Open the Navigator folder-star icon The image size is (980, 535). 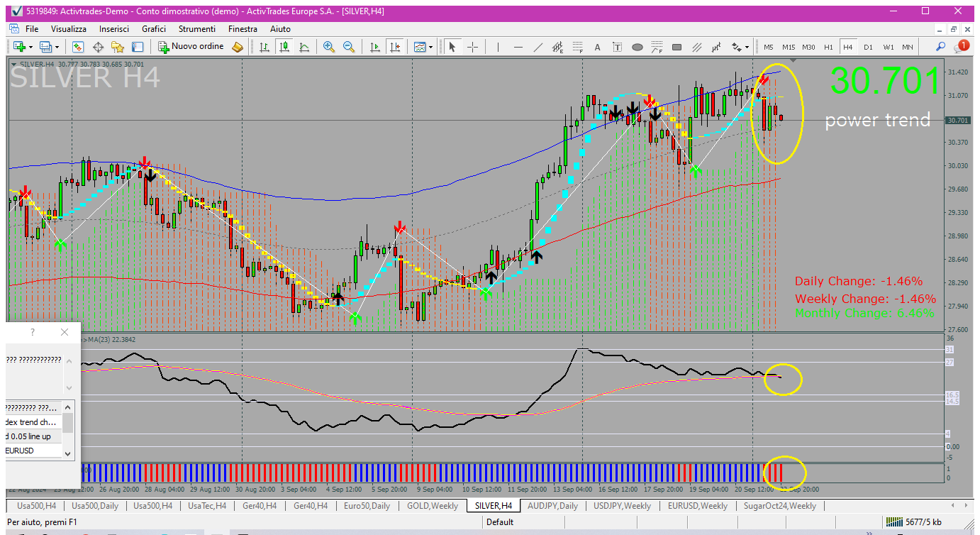(118, 47)
